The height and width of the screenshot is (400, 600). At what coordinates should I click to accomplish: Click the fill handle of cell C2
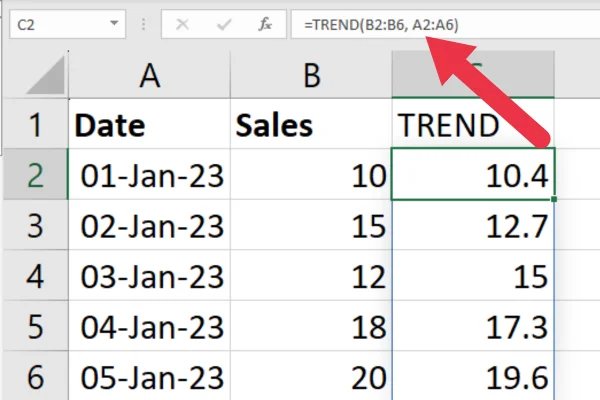coord(554,199)
